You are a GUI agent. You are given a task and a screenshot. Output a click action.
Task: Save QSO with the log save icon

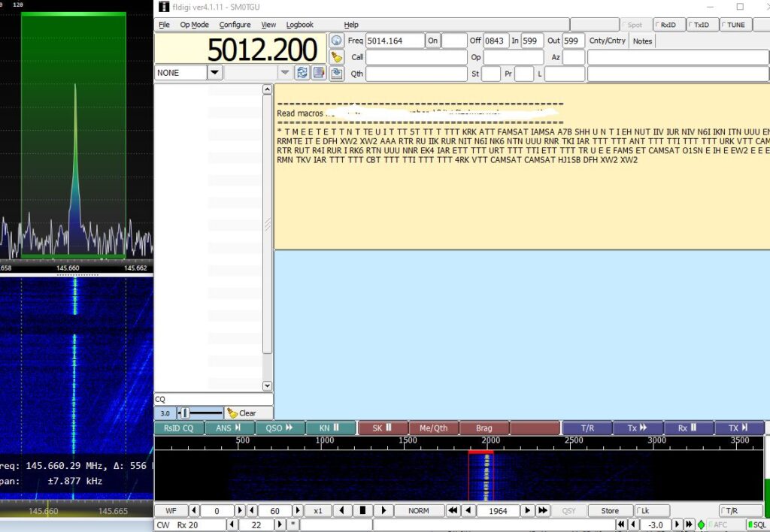[x=336, y=74]
